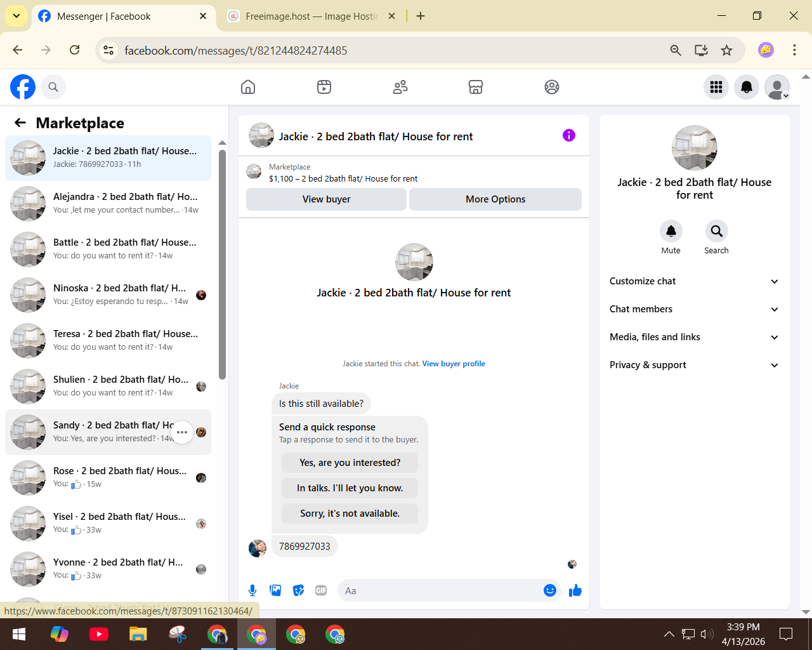
Task: Reply 'Yes, are you interested?'
Action: [x=350, y=463]
